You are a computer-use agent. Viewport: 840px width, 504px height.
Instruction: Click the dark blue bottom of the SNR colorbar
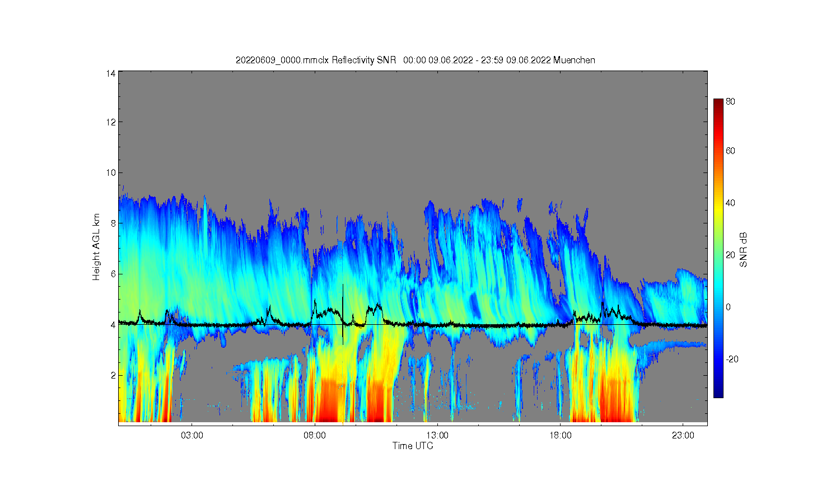[718, 392]
